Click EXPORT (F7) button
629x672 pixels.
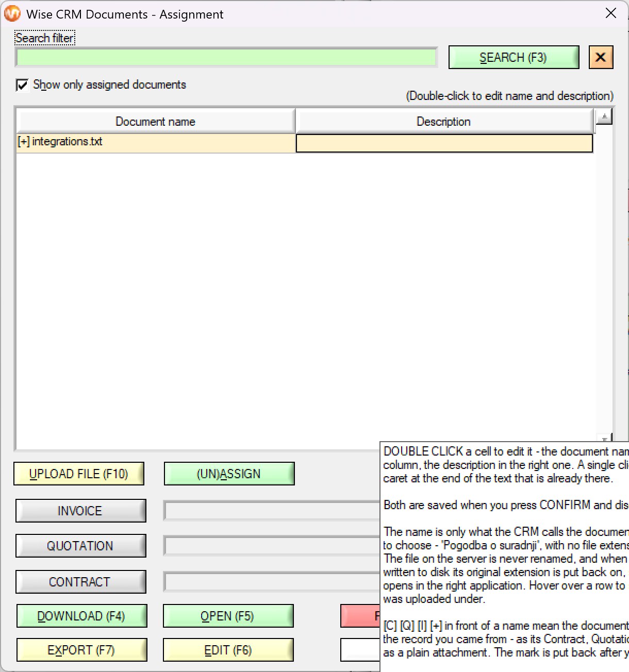click(x=81, y=650)
